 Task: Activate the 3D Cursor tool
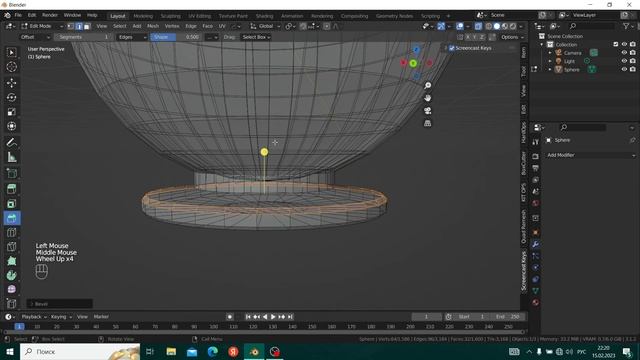pyautogui.click(x=11, y=67)
